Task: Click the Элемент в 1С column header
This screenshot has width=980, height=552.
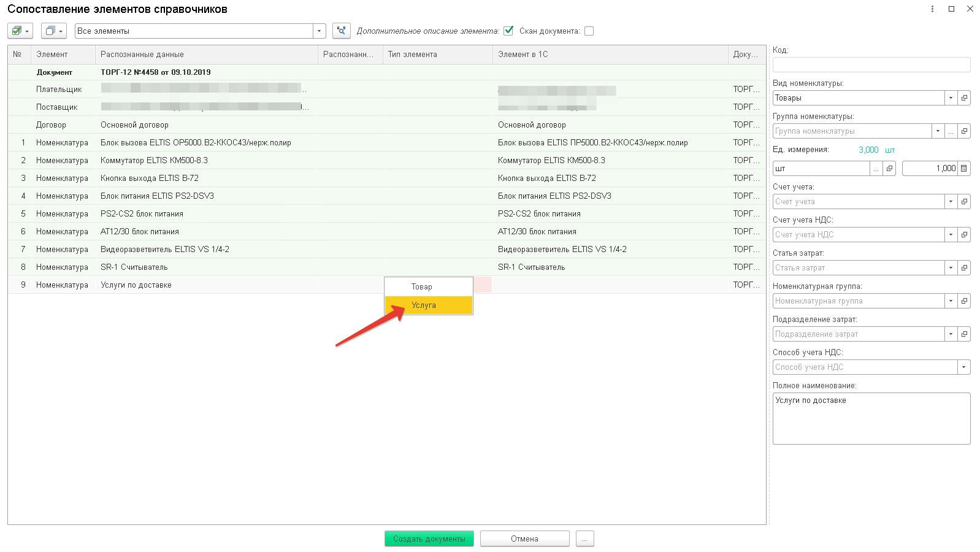Action: click(x=610, y=55)
